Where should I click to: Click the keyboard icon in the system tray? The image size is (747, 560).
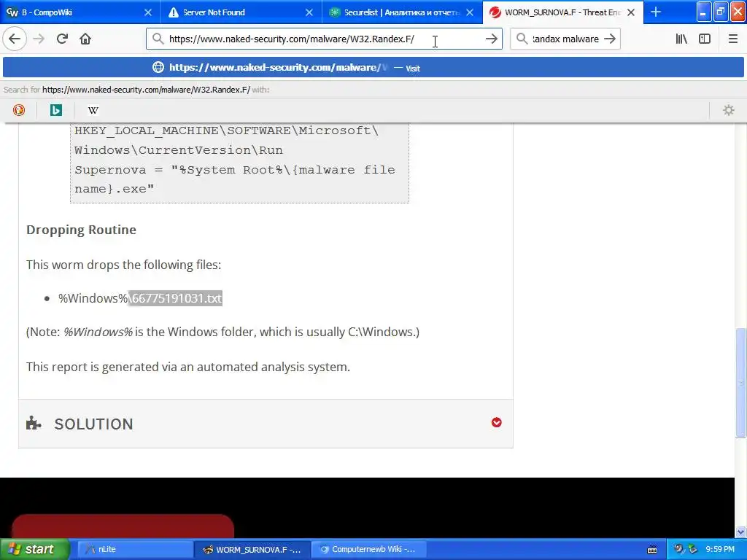(652, 550)
